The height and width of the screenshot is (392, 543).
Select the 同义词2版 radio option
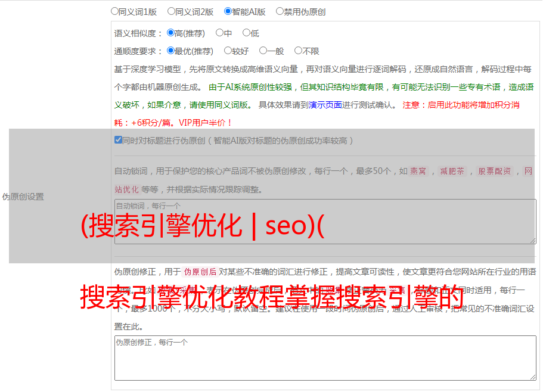point(171,11)
